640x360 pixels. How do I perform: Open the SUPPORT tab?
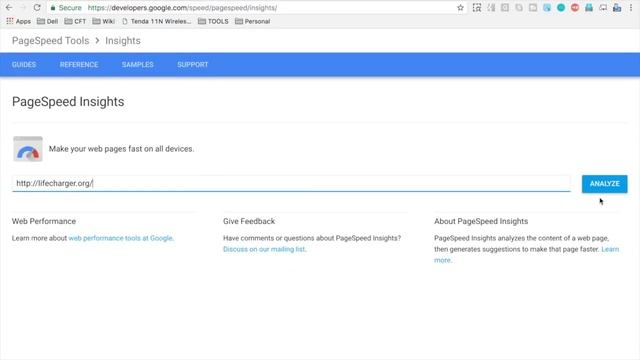click(193, 64)
